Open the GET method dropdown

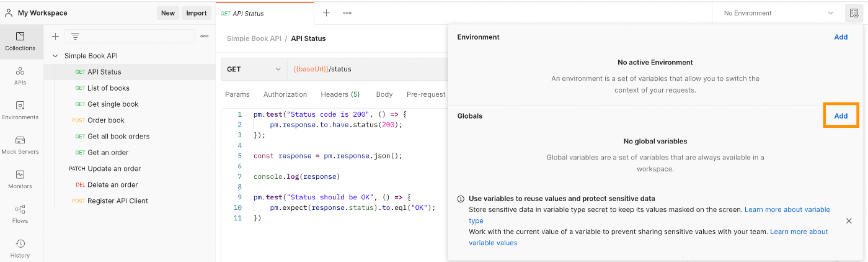click(x=254, y=69)
